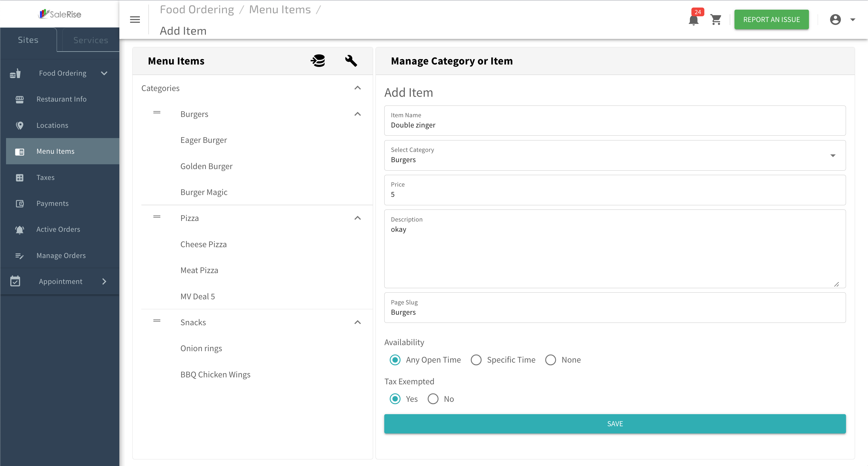
Task: Click the wrench settings icon in Menu Items
Action: (351, 61)
